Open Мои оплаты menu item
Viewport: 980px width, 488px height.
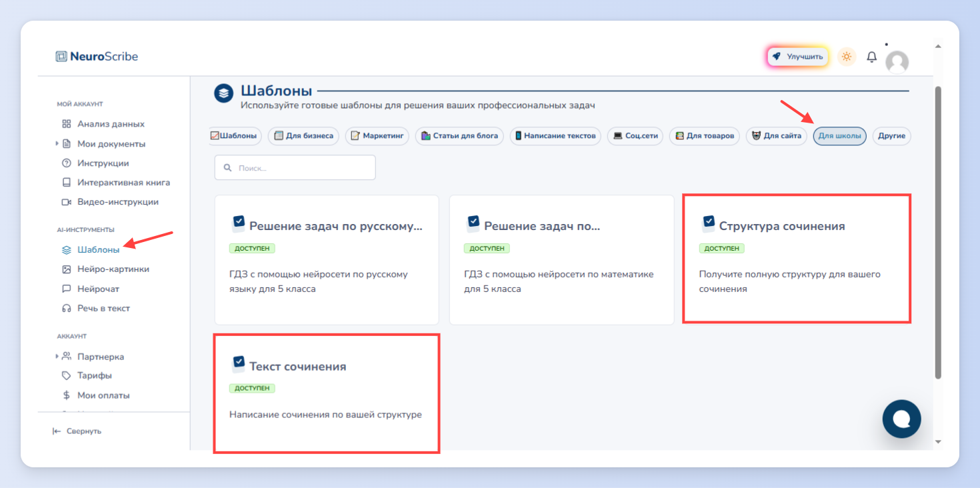tap(103, 395)
